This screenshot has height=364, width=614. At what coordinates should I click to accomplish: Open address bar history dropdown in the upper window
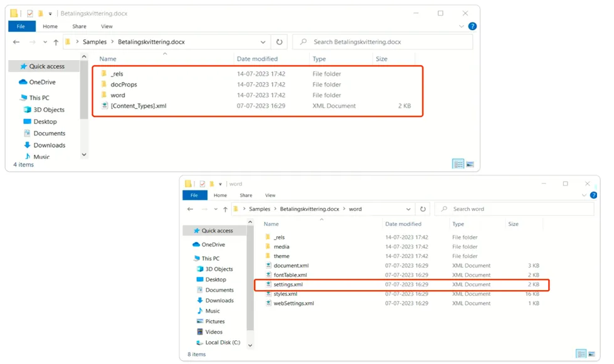263,42
